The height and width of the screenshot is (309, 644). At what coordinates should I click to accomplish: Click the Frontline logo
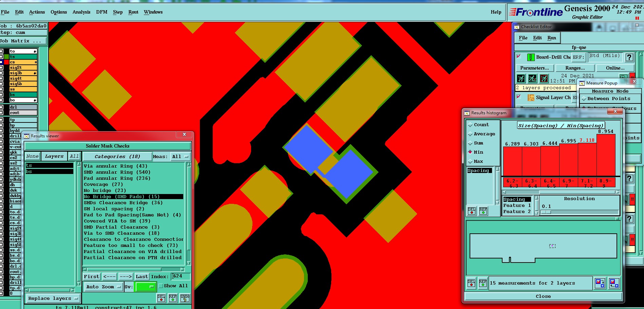536,12
